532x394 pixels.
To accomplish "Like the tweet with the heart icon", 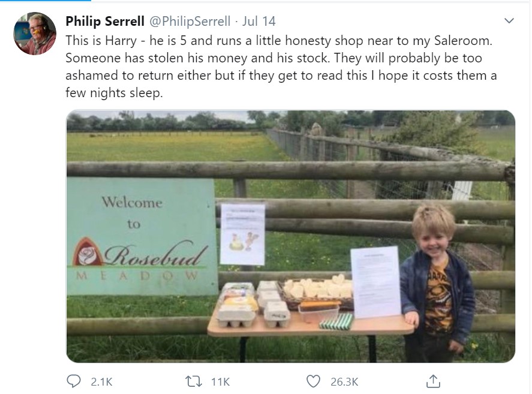I will click(313, 381).
